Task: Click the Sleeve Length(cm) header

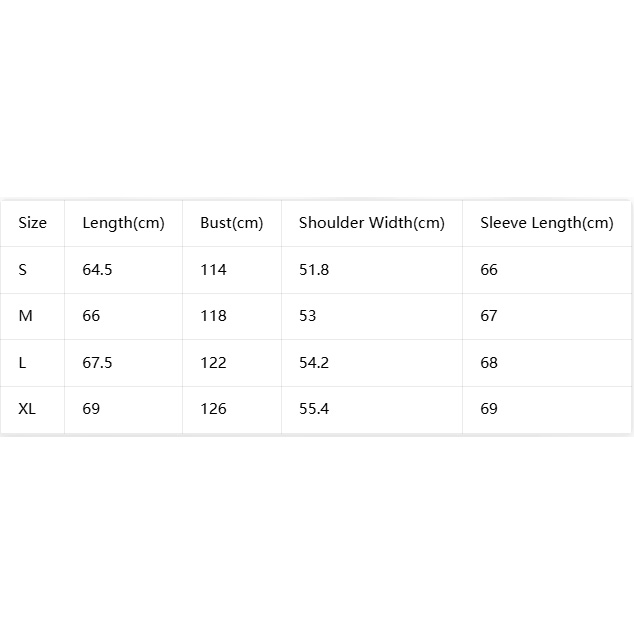Action: pyautogui.click(x=547, y=223)
